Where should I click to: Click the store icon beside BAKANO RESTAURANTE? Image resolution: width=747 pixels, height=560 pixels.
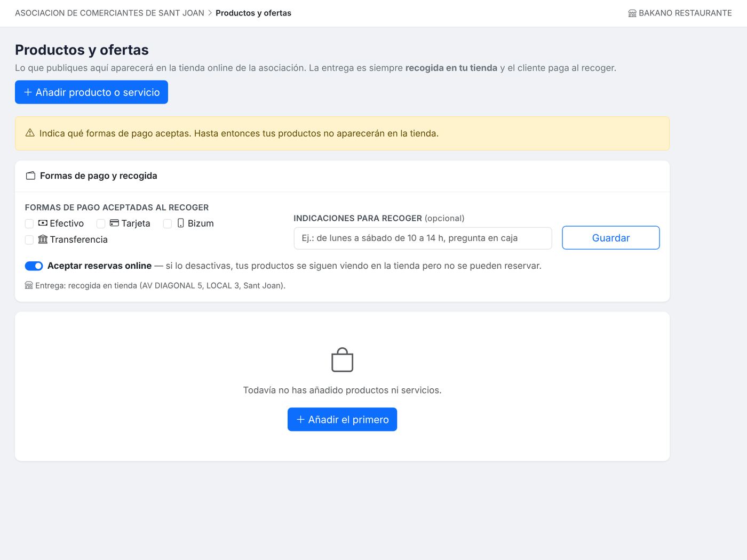pos(632,13)
